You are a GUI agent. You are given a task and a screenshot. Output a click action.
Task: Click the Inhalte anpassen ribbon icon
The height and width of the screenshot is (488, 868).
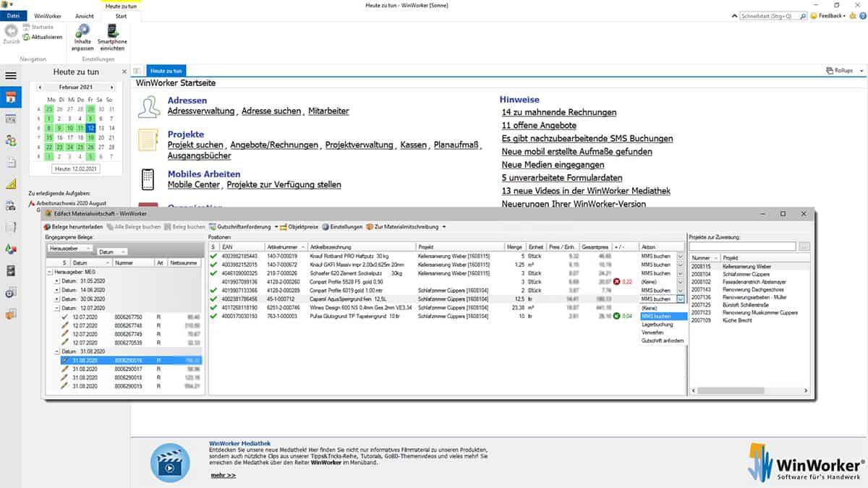pyautogui.click(x=82, y=30)
